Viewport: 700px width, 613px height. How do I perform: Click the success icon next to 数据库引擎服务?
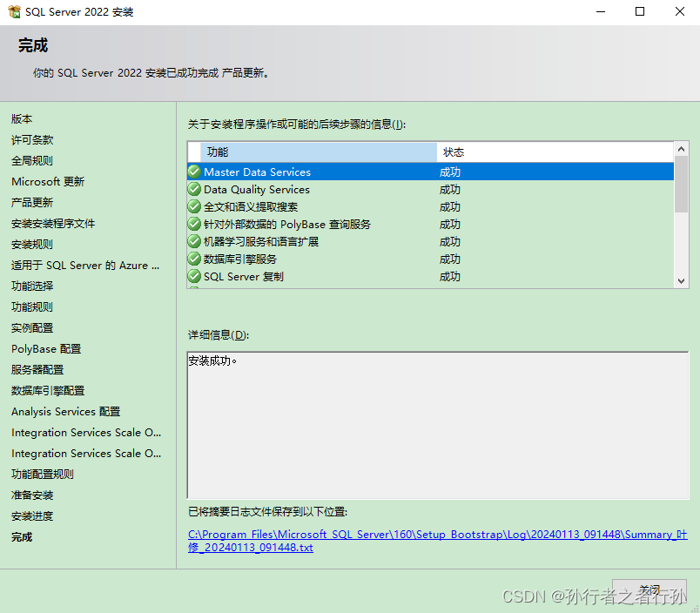[193, 259]
